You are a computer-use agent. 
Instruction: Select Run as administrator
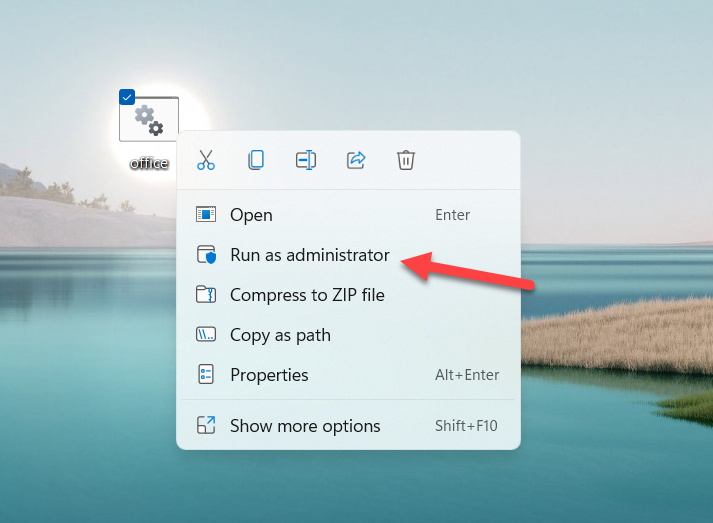(348, 255)
